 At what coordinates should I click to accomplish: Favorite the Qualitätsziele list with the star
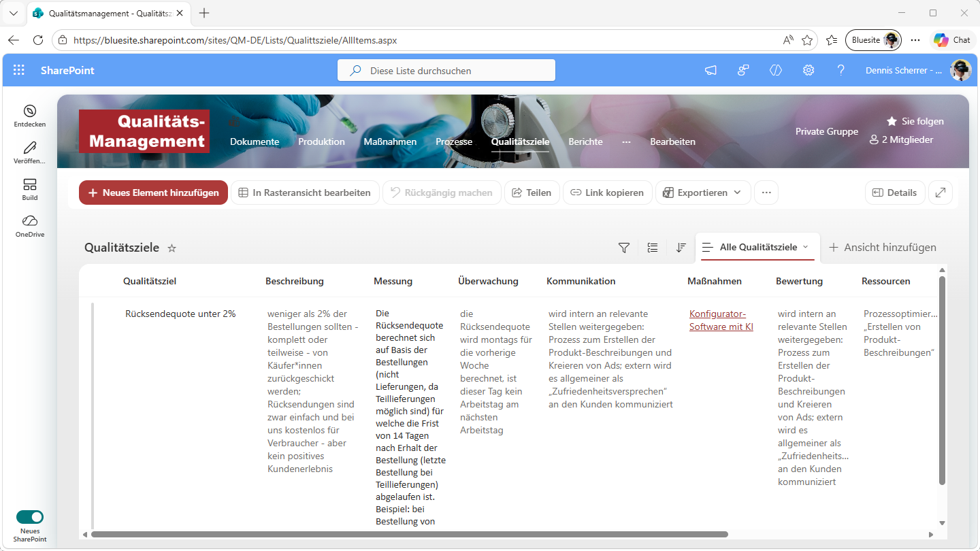172,248
